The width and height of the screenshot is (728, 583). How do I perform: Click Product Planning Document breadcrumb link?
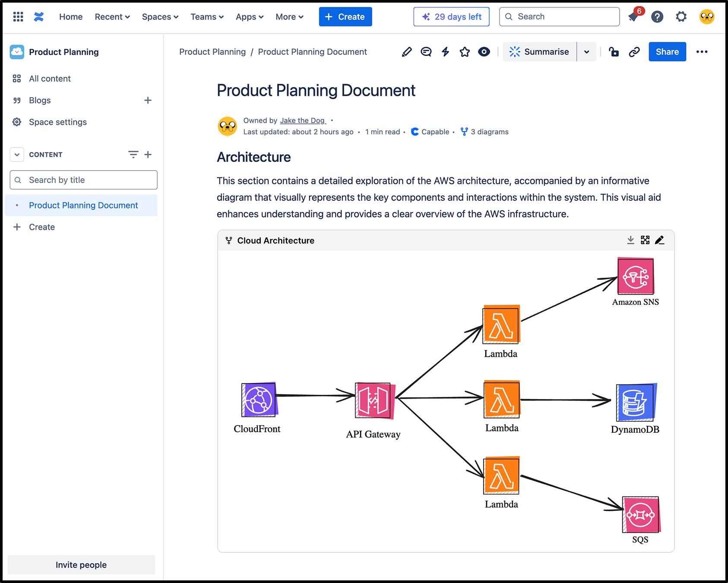coord(312,52)
